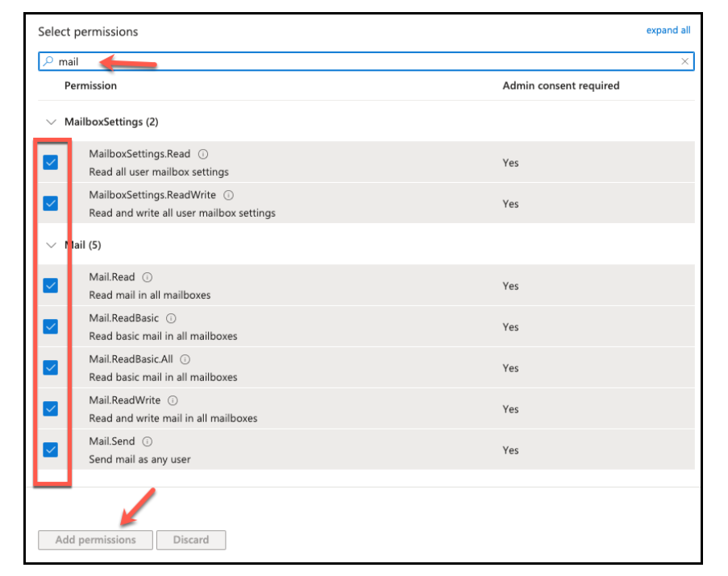This screenshot has height=576, width=728.
Task: Click the search magnifier icon
Action: (48, 61)
